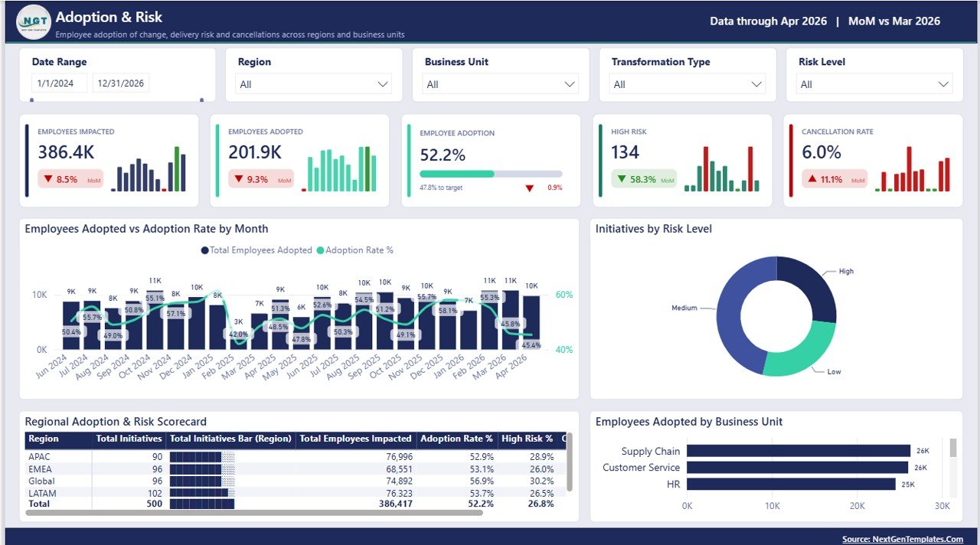
Task: Click the Total Employees Adopted legend marker
Action: (x=204, y=250)
